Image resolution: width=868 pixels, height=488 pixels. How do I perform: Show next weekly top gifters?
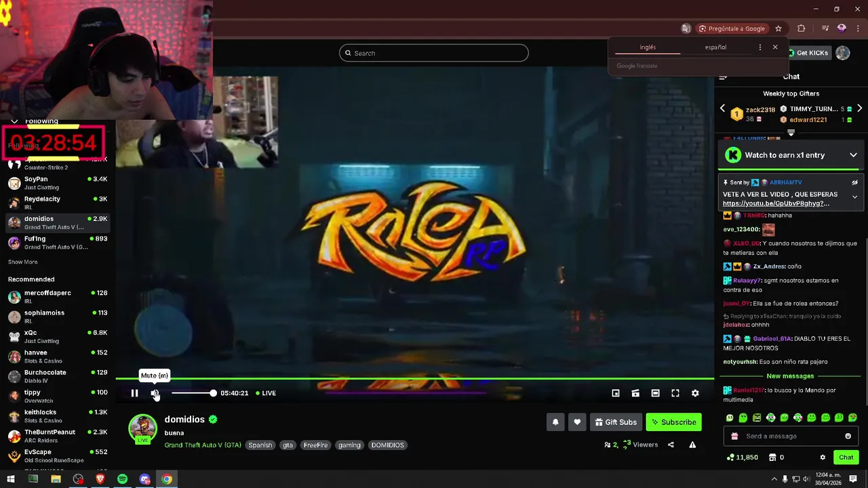[x=859, y=108]
